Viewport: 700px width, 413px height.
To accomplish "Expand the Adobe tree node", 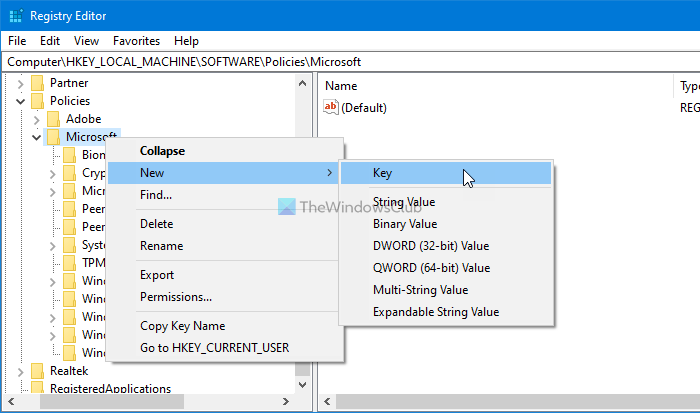I will (x=37, y=120).
